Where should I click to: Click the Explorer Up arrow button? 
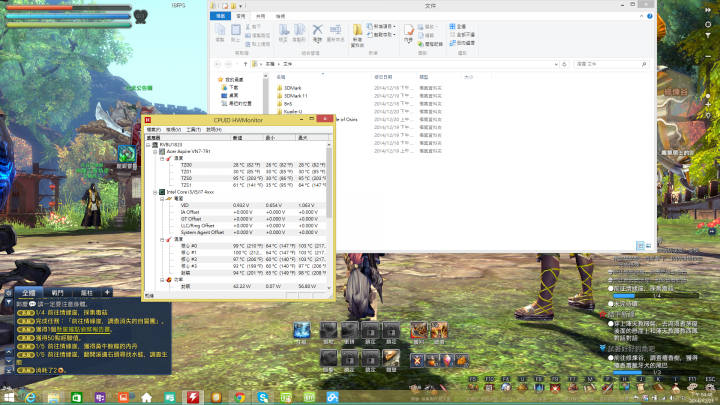[245, 64]
